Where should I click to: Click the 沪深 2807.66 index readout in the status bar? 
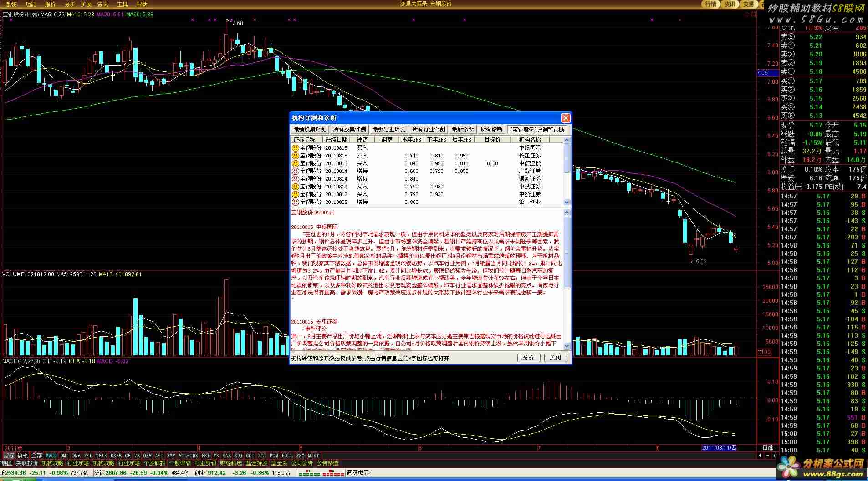(x=141, y=473)
